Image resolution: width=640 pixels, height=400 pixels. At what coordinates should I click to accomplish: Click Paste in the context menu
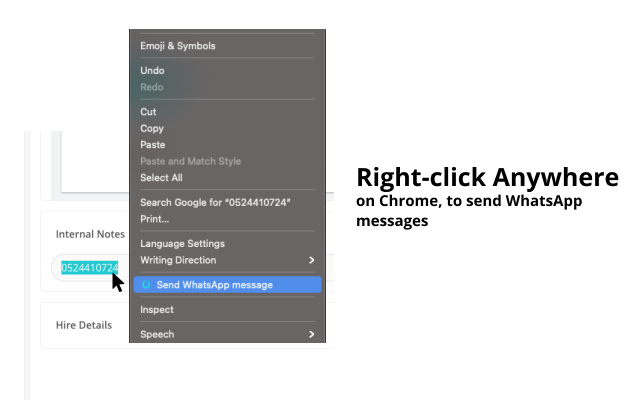click(152, 145)
